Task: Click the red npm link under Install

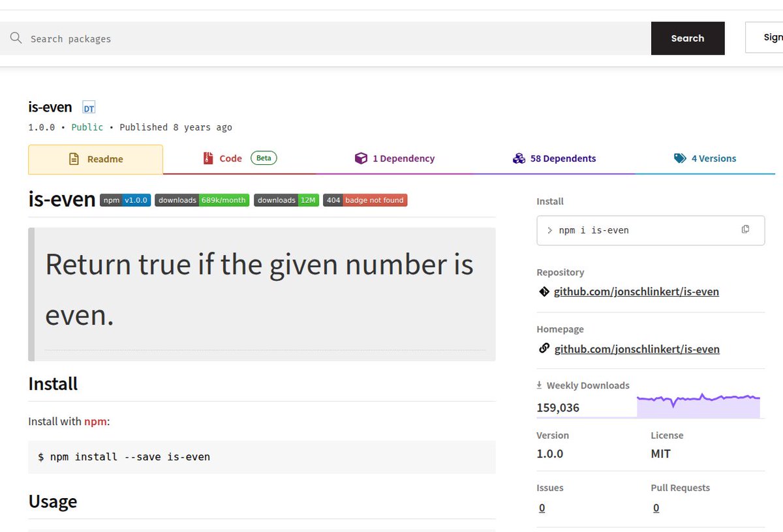Action: [x=95, y=421]
